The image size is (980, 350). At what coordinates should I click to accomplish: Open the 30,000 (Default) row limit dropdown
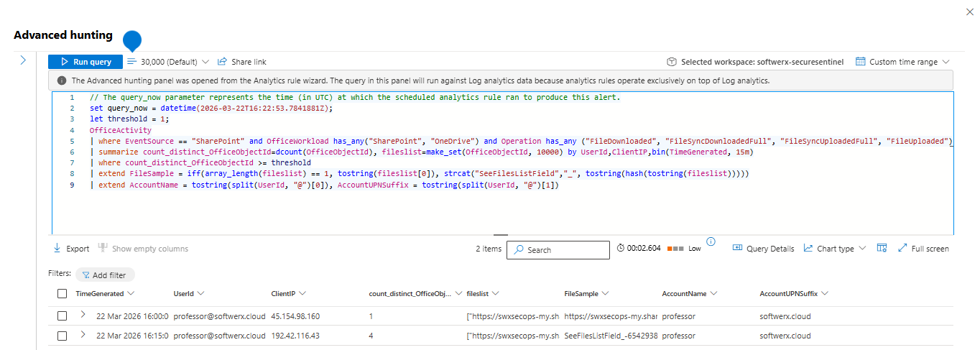[x=168, y=62]
